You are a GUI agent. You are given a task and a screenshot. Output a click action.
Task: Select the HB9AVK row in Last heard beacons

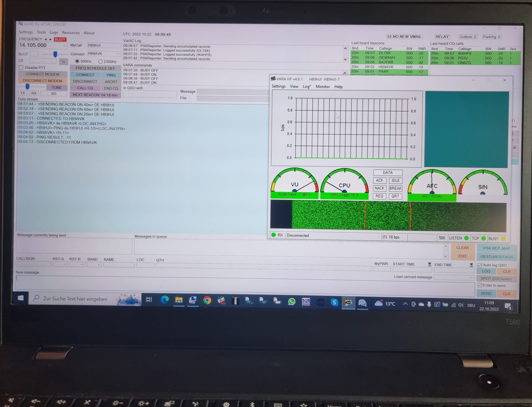tap(389, 67)
